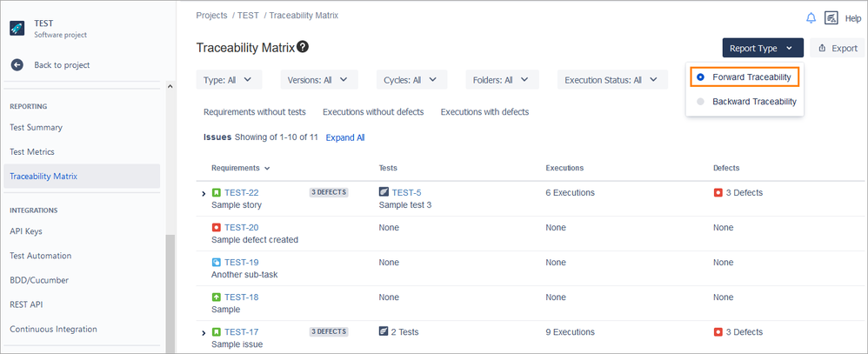Click the Back to project arrow icon

[x=17, y=65]
